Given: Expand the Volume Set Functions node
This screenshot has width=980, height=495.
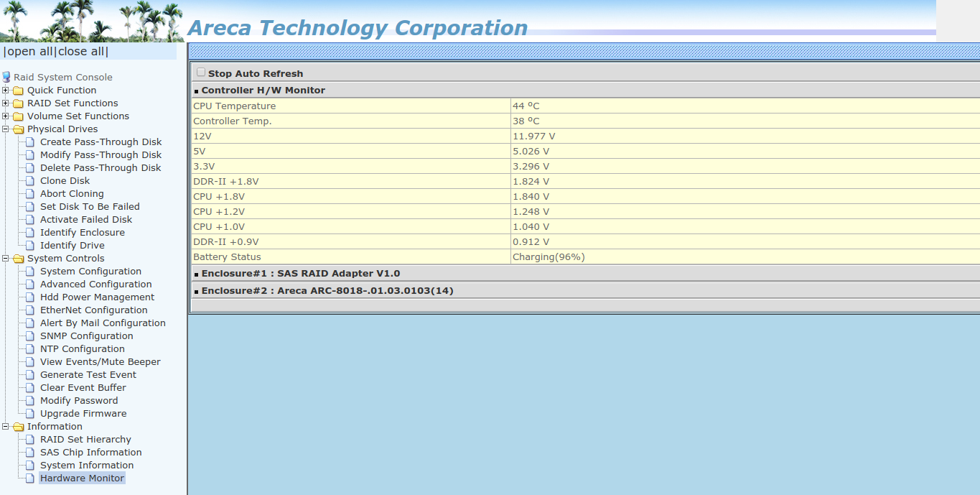Looking at the screenshot, I should [x=6, y=116].
